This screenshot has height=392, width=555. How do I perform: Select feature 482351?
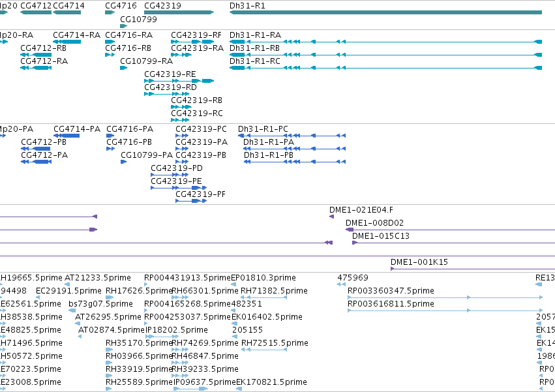click(233, 310)
